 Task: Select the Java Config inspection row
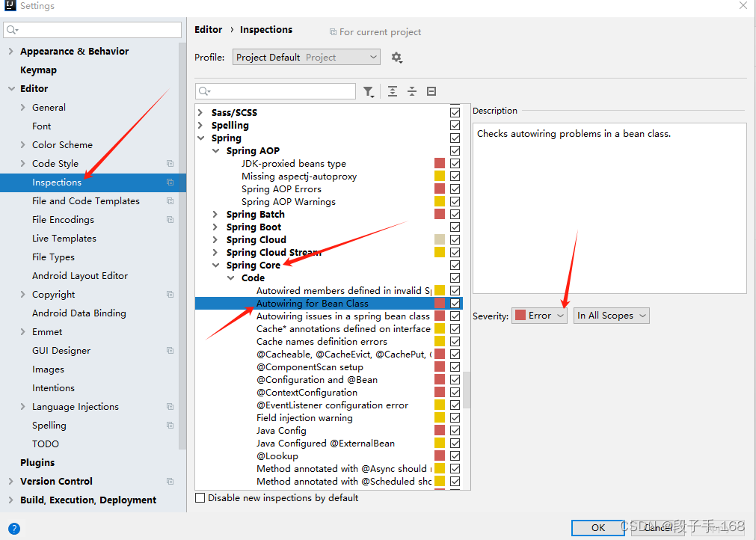(281, 431)
